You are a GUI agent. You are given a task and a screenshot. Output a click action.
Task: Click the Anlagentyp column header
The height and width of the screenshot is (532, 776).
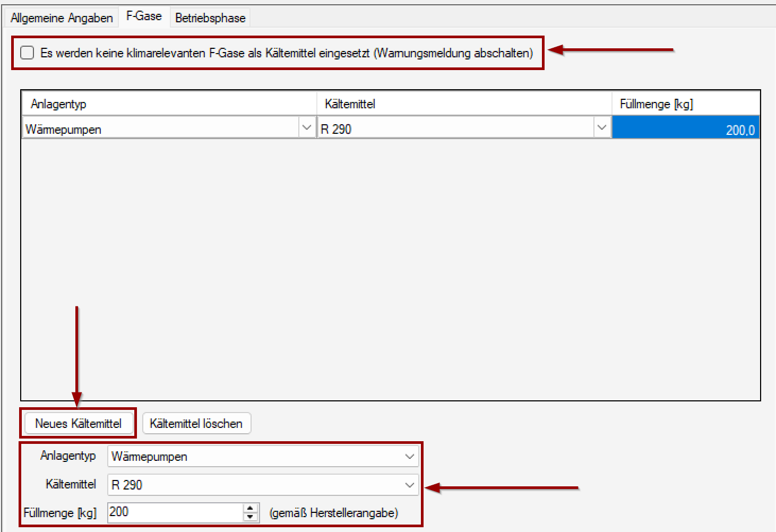pos(169,104)
